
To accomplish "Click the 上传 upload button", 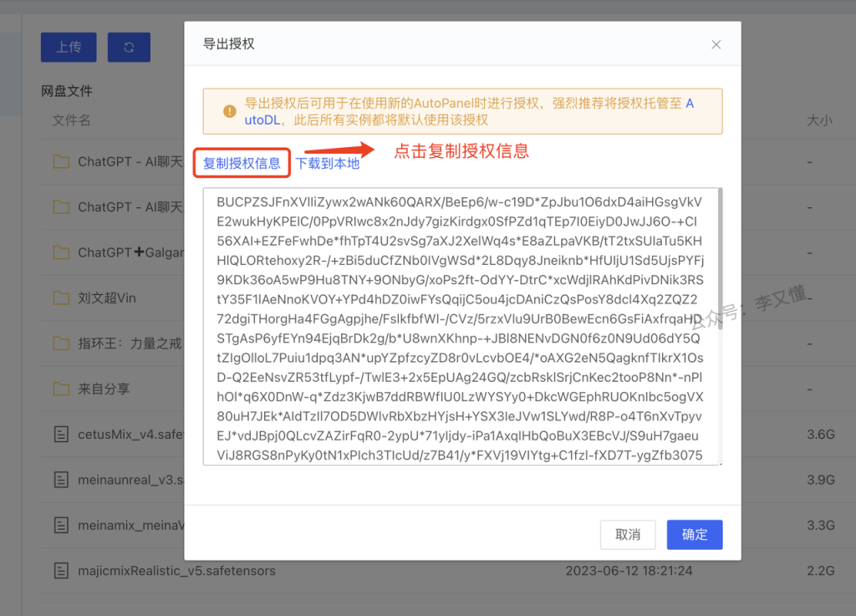I will pos(69,48).
